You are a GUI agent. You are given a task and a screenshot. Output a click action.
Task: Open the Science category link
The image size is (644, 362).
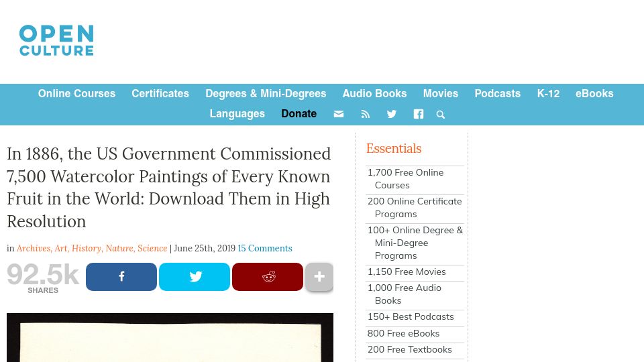pos(152,248)
